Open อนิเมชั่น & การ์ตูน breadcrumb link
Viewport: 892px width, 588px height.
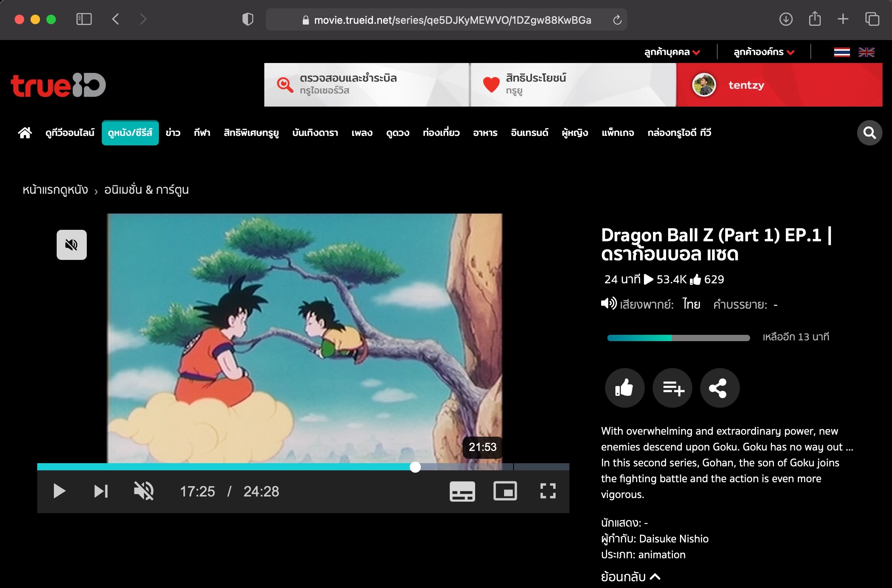pyautogui.click(x=146, y=190)
